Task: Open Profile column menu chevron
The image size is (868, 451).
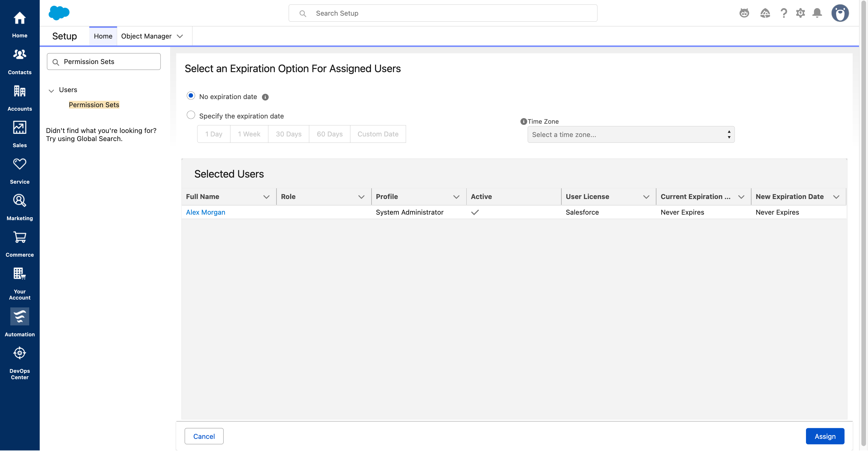Action: click(456, 197)
